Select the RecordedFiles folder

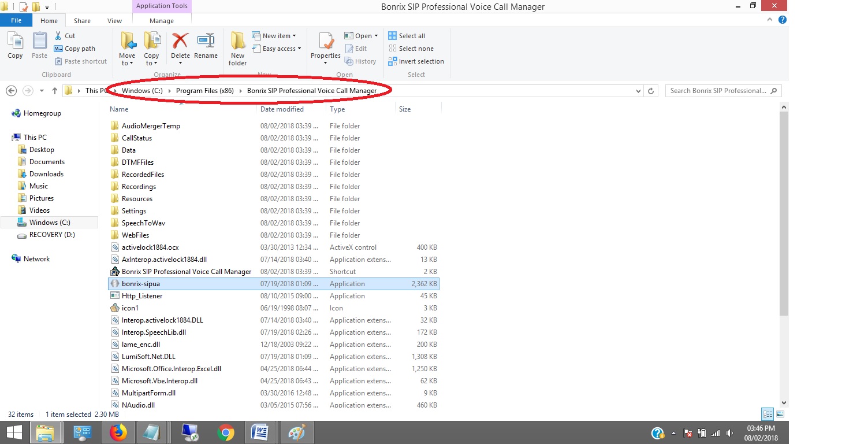274,175
